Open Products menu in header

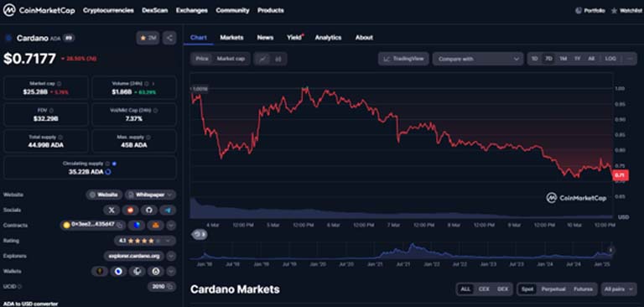point(271,11)
